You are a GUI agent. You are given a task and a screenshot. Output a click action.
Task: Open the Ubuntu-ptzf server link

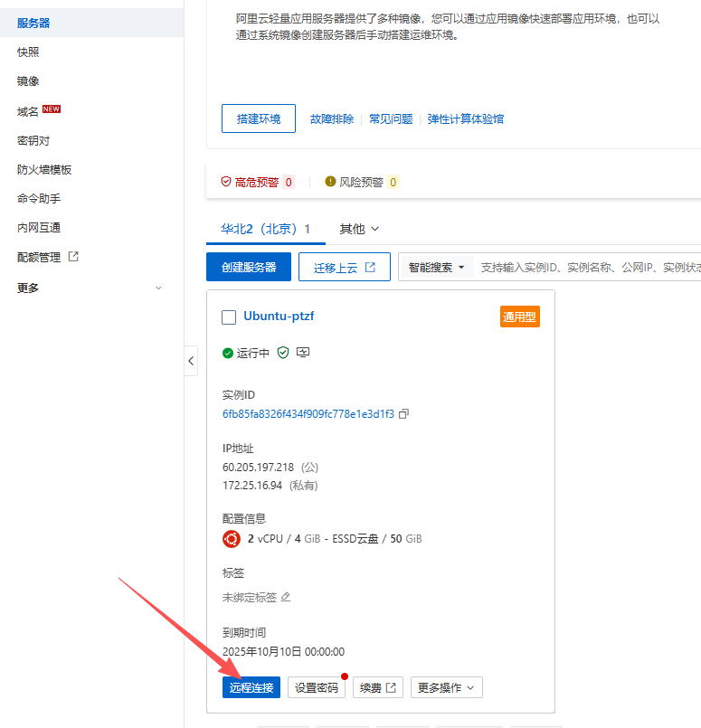[279, 317]
